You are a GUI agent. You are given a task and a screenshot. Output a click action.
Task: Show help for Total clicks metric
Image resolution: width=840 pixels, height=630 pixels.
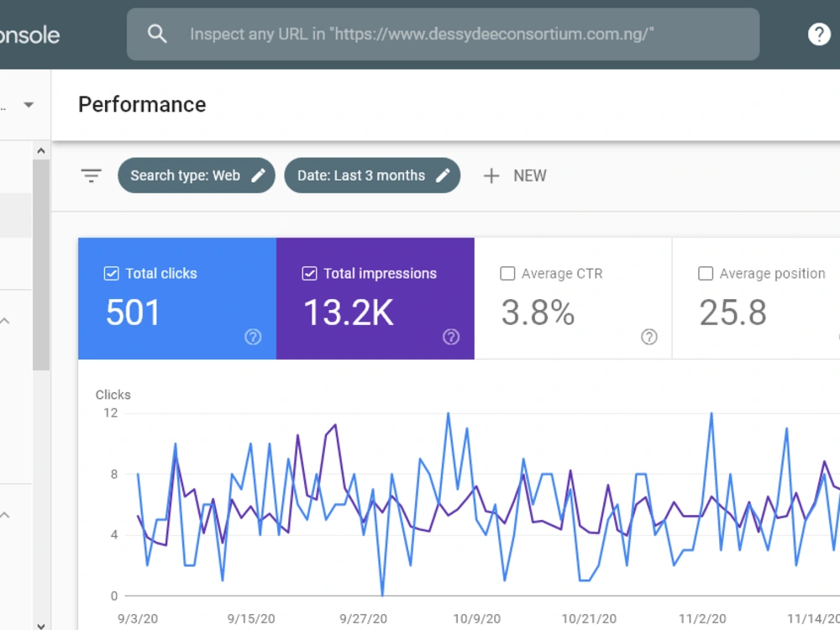pyautogui.click(x=253, y=337)
